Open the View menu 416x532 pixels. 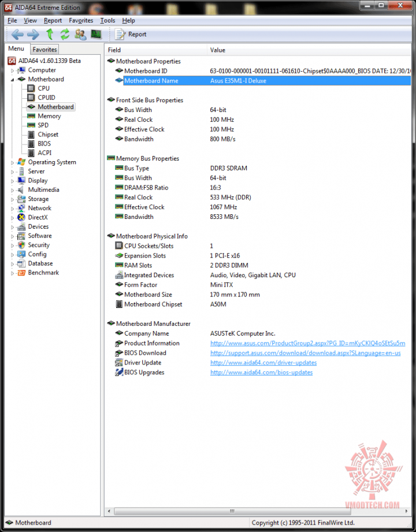pyautogui.click(x=30, y=21)
